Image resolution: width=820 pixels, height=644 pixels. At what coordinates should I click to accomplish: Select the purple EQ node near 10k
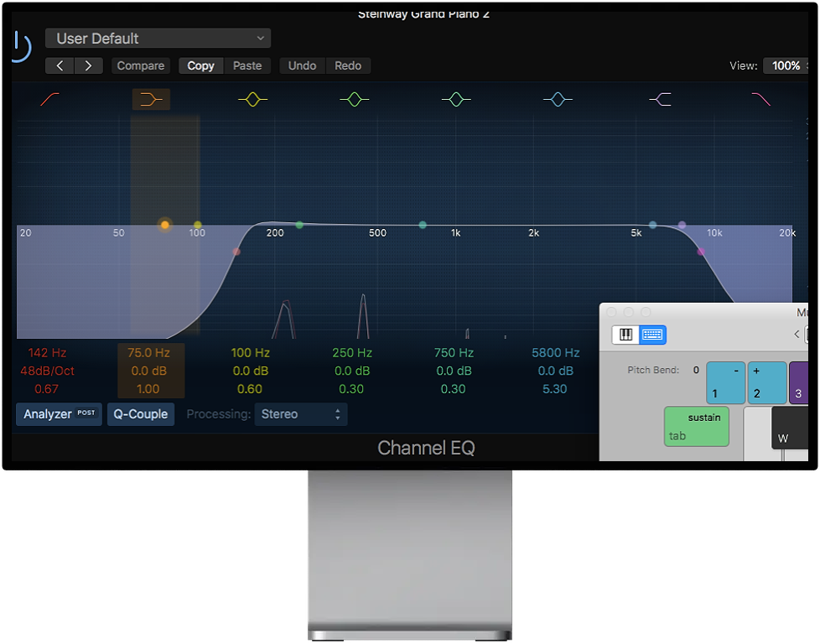(682, 225)
